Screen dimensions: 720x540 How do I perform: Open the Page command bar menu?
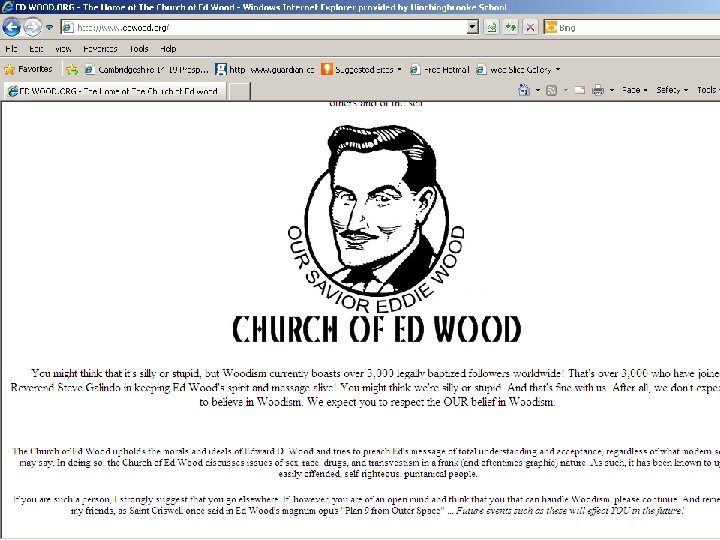point(634,90)
